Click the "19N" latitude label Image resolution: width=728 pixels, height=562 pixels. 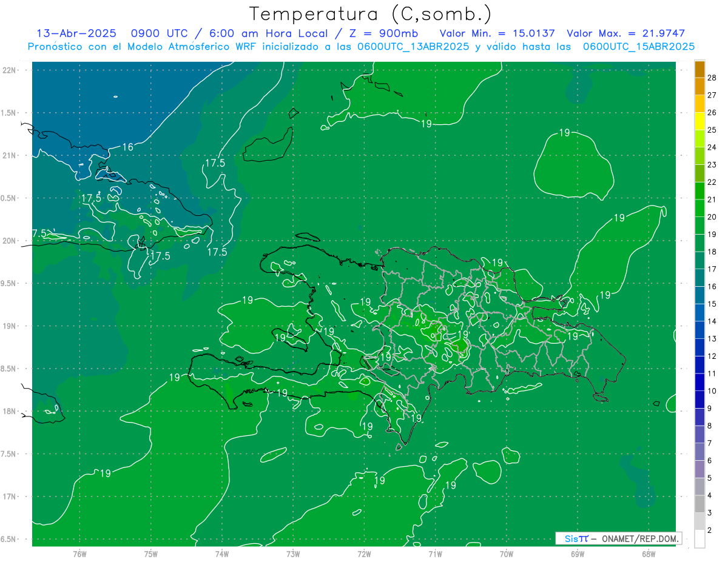tap(9, 326)
